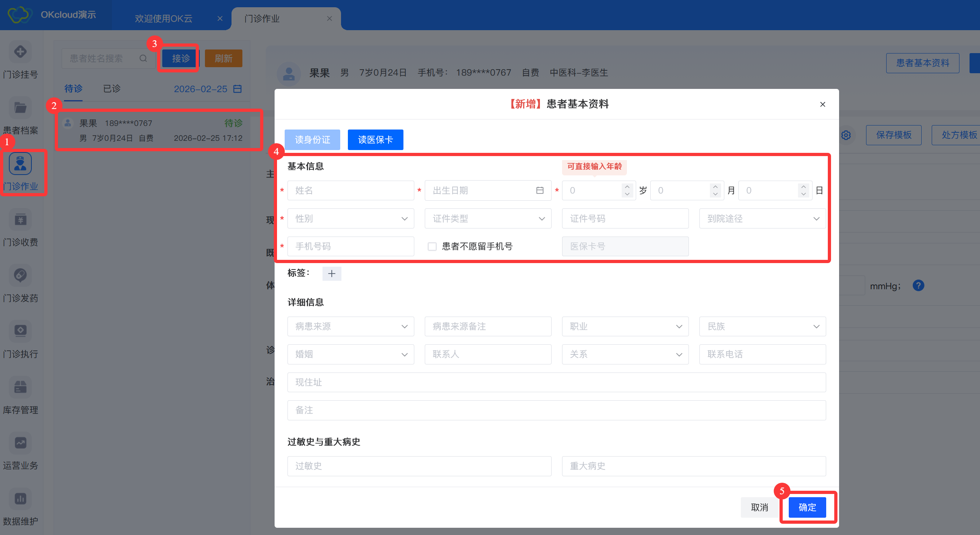The image size is (980, 535).
Task: Click the 运营业务 chart icon
Action: click(x=20, y=443)
